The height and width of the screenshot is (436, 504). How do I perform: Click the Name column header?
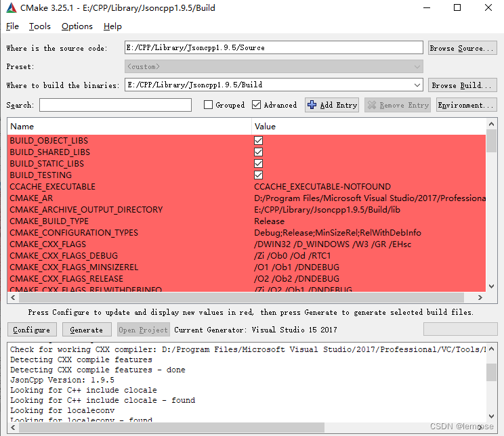[x=129, y=127]
